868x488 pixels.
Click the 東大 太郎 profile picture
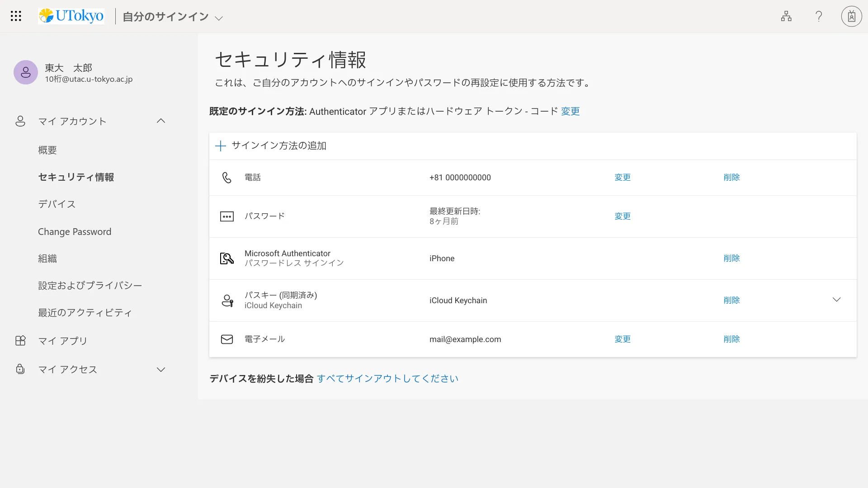tap(26, 72)
